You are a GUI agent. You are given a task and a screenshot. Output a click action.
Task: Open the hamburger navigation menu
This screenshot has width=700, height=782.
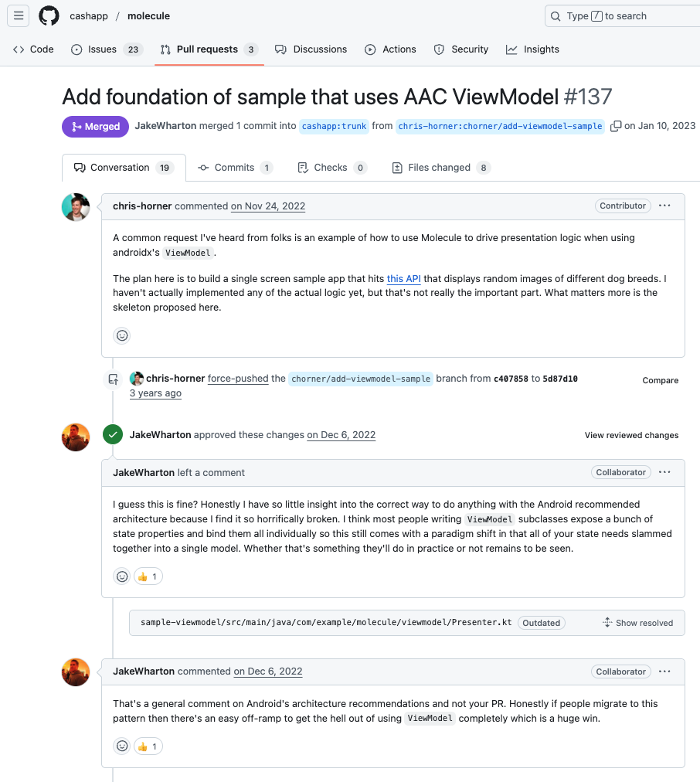coord(19,16)
